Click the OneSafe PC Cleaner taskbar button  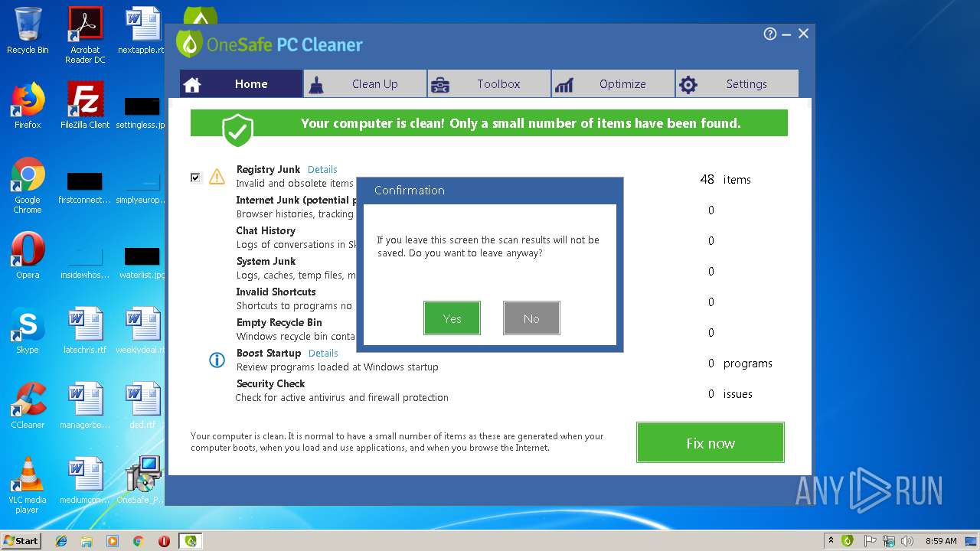(x=191, y=541)
